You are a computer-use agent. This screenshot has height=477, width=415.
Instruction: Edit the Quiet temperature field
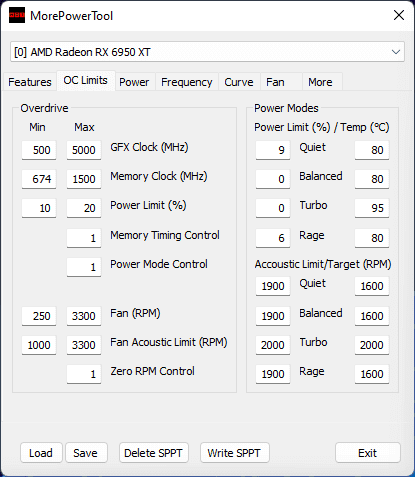[x=372, y=150]
